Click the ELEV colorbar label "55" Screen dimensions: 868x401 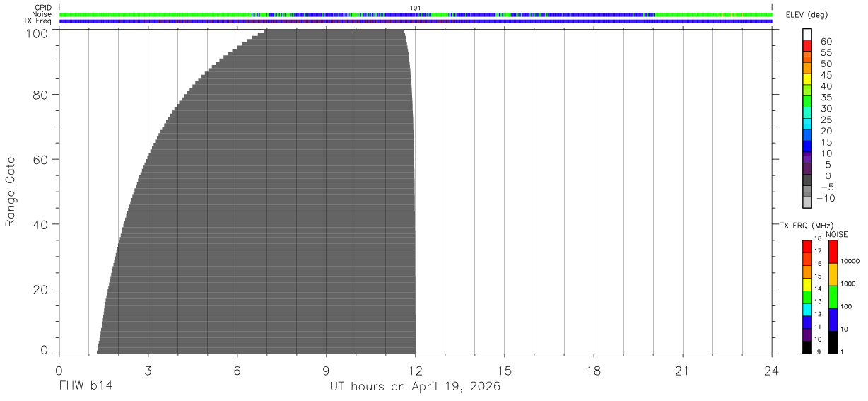point(826,53)
